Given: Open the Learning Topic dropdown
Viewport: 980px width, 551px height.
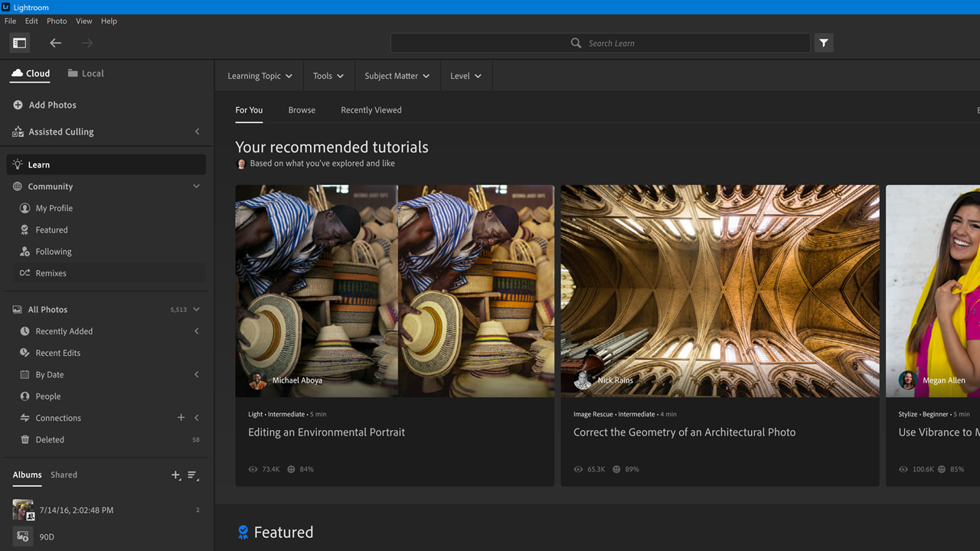Looking at the screenshot, I should pyautogui.click(x=260, y=76).
